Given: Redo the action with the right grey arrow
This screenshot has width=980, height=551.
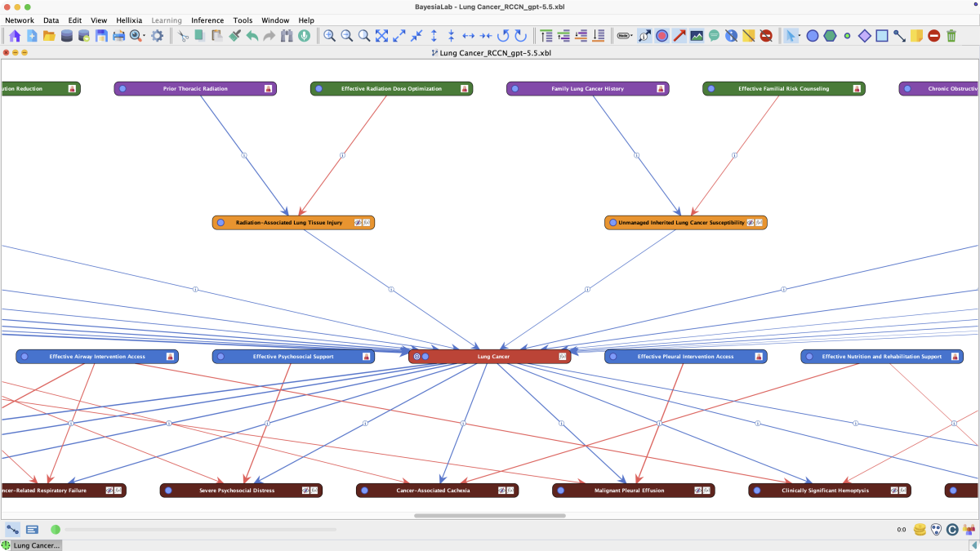Looking at the screenshot, I should pos(269,36).
